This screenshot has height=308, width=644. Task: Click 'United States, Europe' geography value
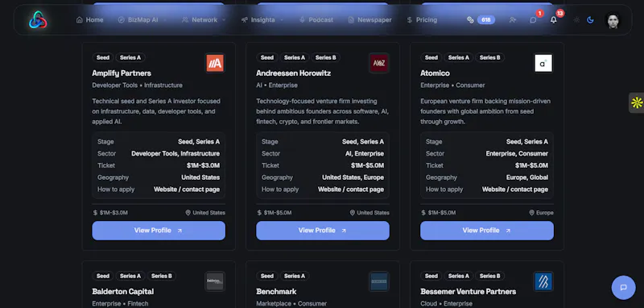coord(353,177)
